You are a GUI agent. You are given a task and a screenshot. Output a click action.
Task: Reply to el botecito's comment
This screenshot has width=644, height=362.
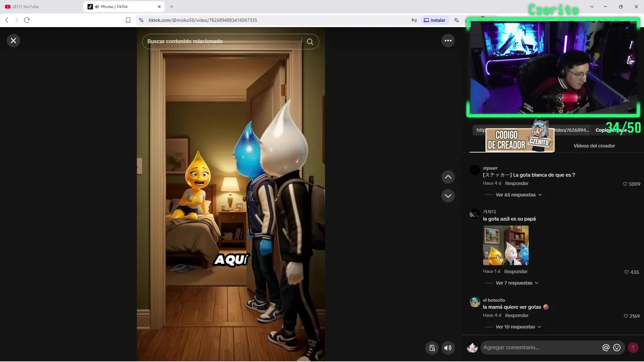(x=517, y=315)
